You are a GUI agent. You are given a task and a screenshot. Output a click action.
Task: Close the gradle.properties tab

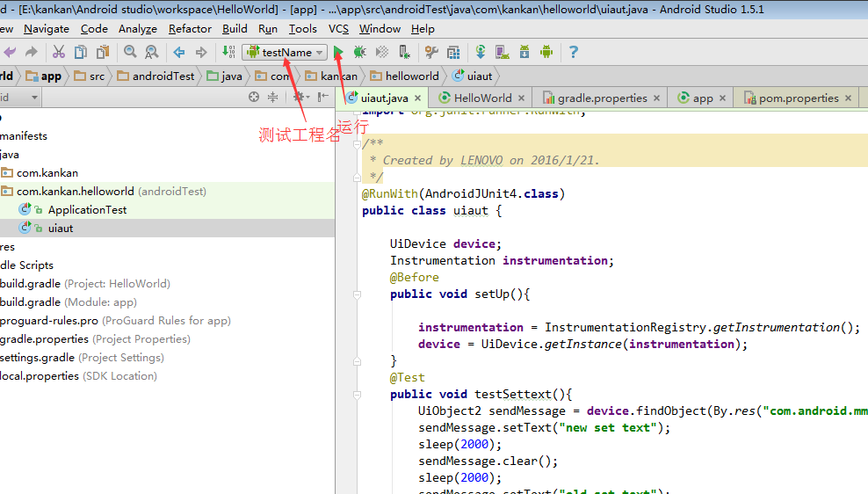(x=656, y=98)
